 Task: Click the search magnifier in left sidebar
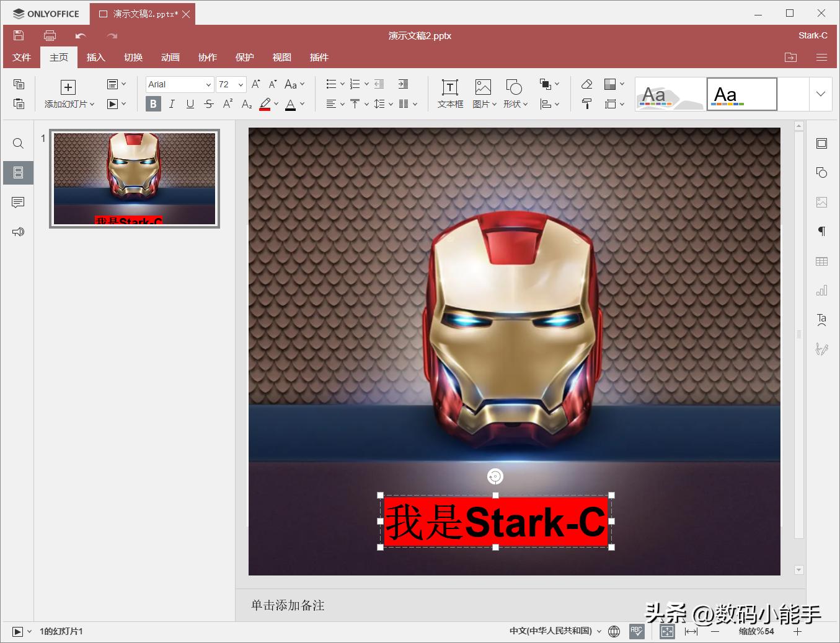tap(18, 144)
